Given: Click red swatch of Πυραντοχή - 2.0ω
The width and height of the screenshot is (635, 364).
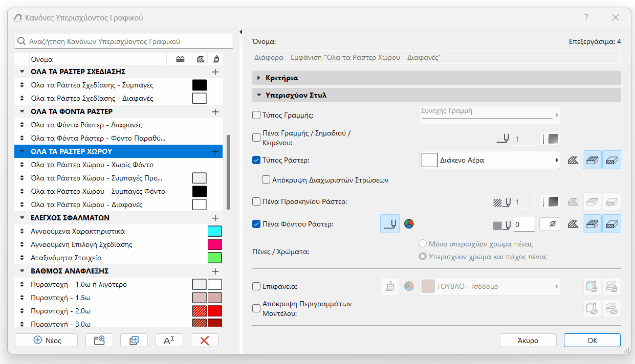Looking at the screenshot, I should point(214,311).
